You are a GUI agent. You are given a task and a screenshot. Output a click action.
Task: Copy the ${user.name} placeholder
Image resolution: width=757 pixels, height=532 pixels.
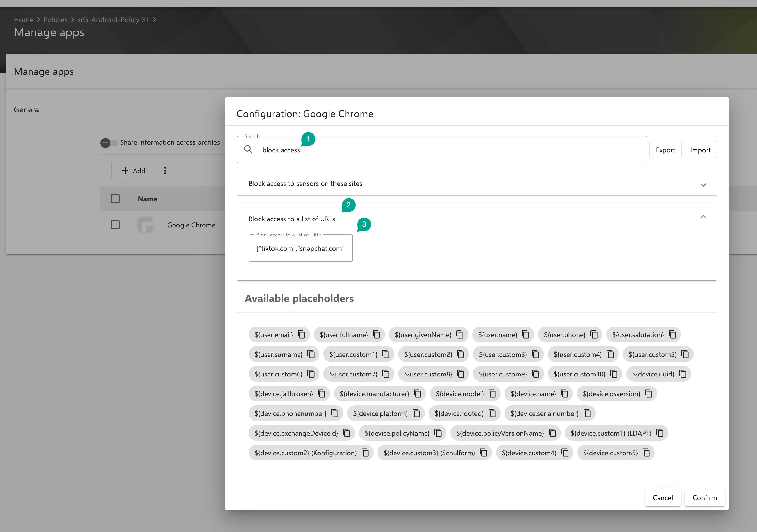(x=526, y=335)
